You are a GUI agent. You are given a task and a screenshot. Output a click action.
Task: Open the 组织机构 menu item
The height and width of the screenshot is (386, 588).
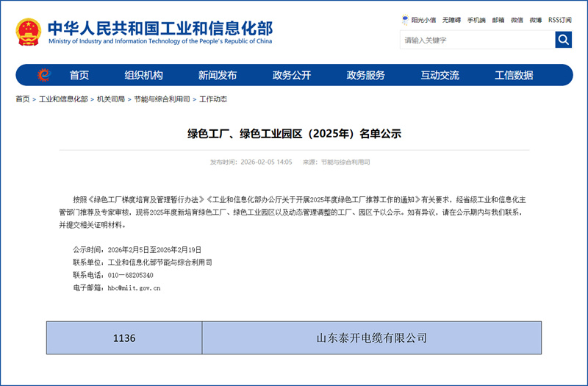click(143, 75)
